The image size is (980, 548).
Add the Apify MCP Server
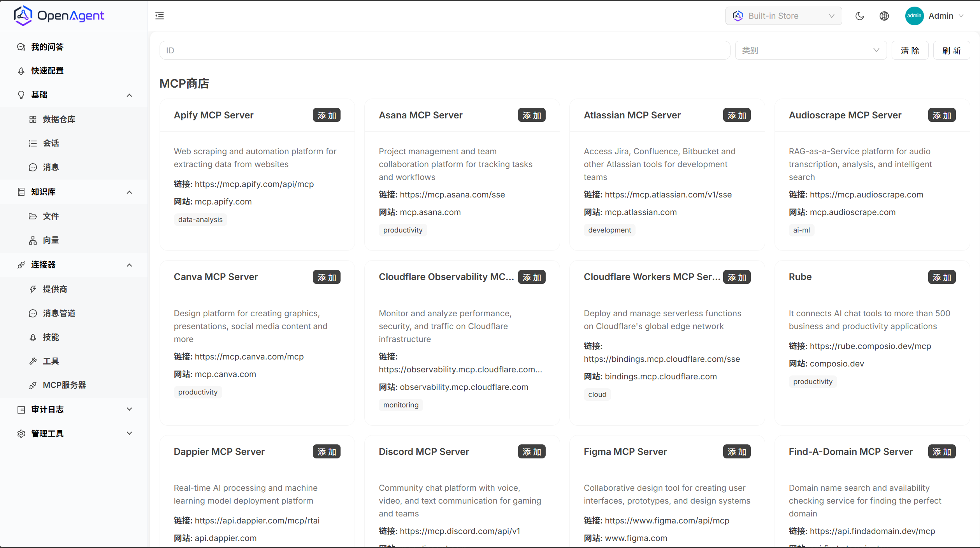327,115
